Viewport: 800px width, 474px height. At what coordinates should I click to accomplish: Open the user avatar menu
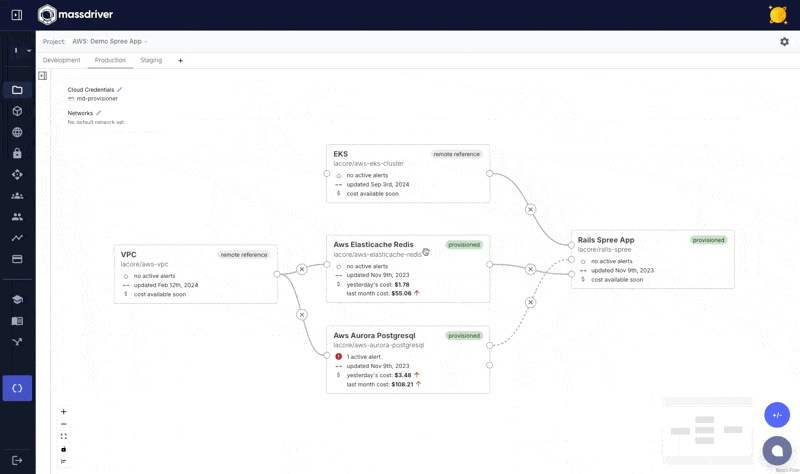pos(777,15)
